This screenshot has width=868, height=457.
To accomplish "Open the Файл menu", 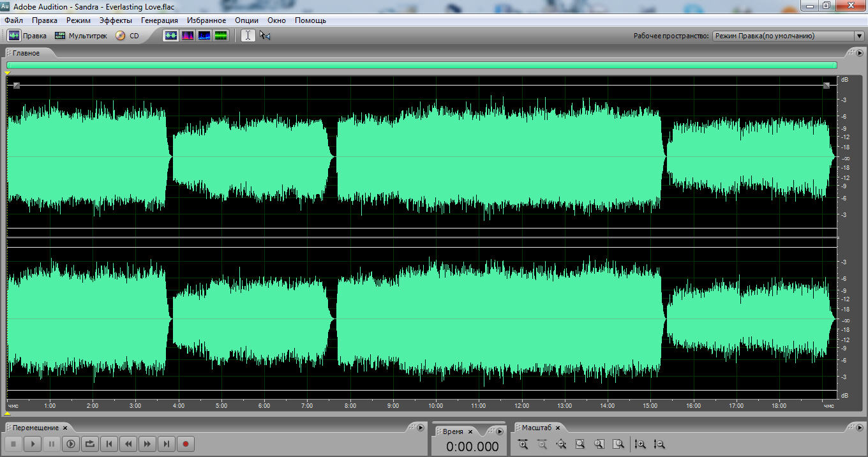I will (13, 20).
